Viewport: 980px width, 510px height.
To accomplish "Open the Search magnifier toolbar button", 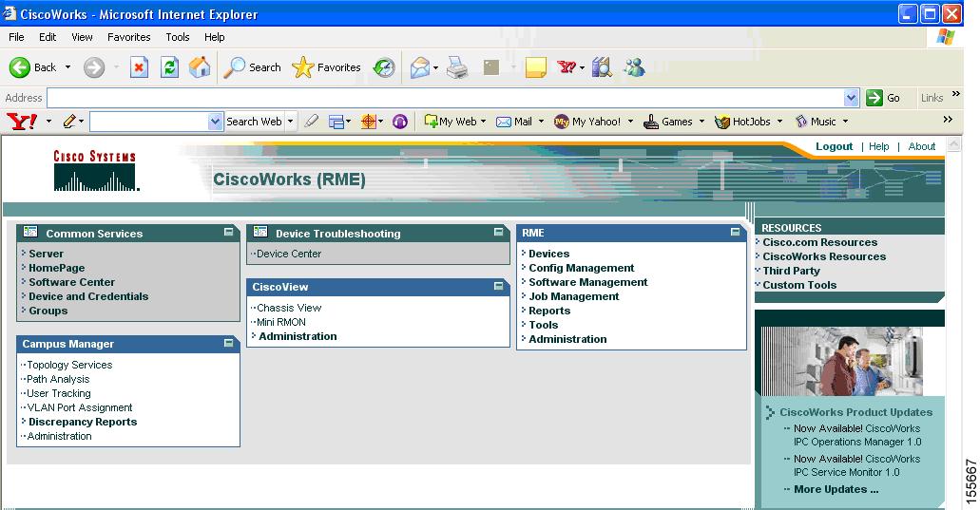I will (253, 66).
